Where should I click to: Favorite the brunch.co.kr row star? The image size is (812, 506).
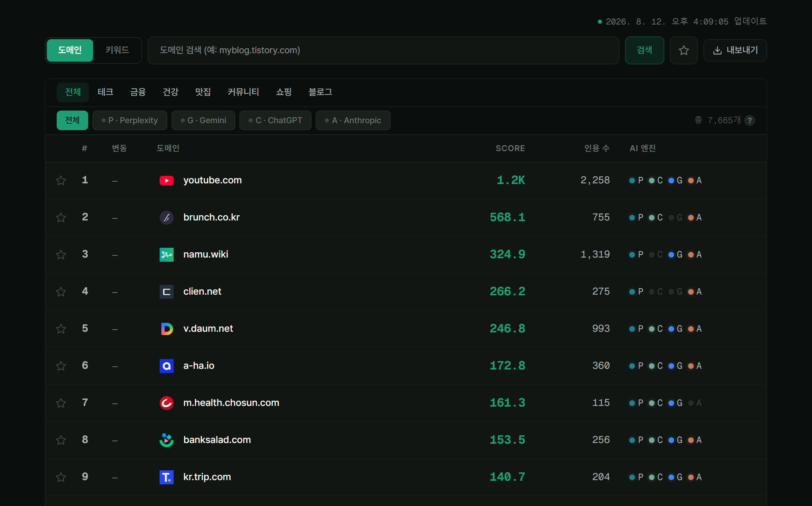61,217
